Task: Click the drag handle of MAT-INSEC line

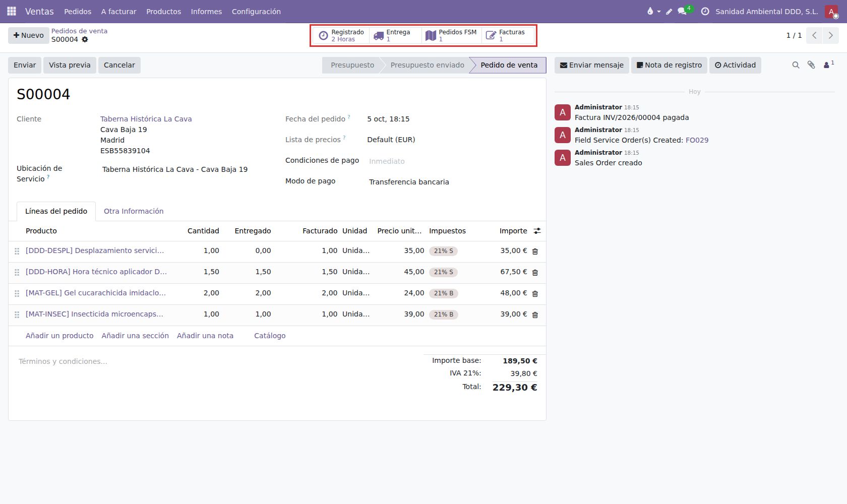Action: pos(17,314)
